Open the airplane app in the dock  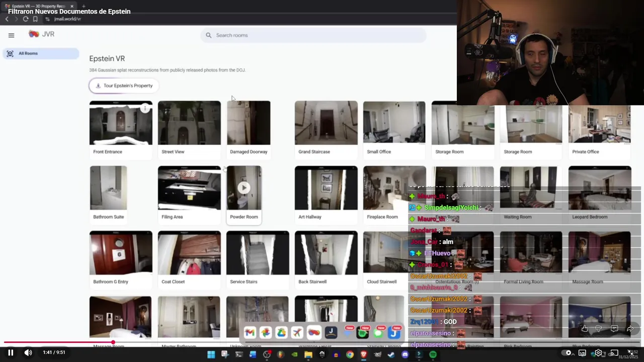tap(297, 333)
